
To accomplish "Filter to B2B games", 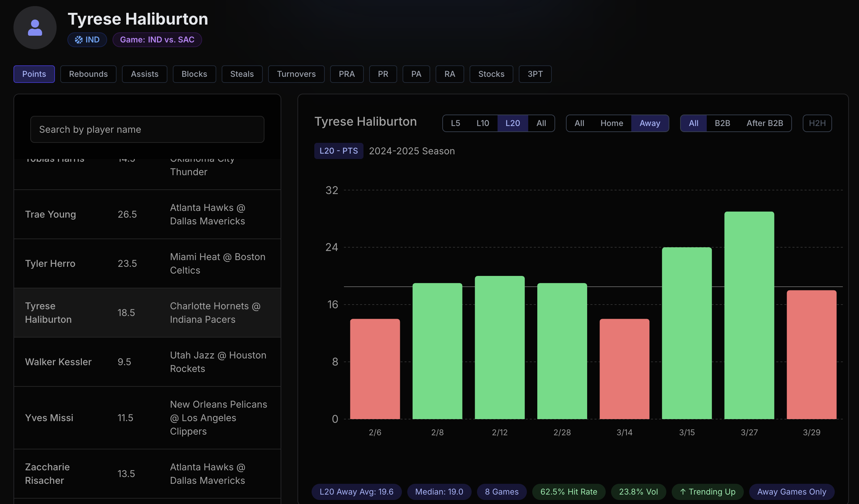I will (722, 123).
